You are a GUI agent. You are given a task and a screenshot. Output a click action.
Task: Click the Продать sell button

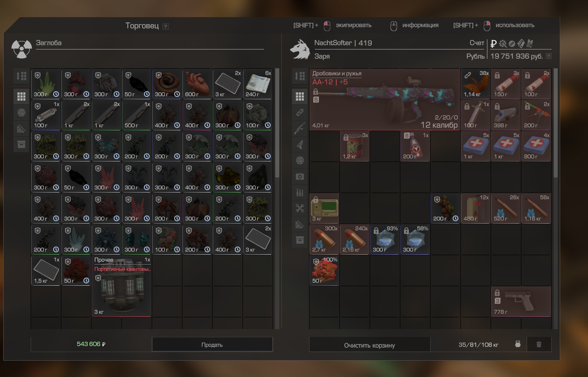click(x=212, y=345)
